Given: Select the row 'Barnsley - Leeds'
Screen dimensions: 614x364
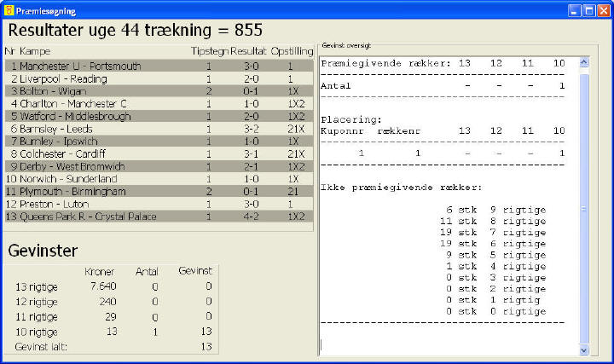Looking at the screenshot, I should 159,129.
